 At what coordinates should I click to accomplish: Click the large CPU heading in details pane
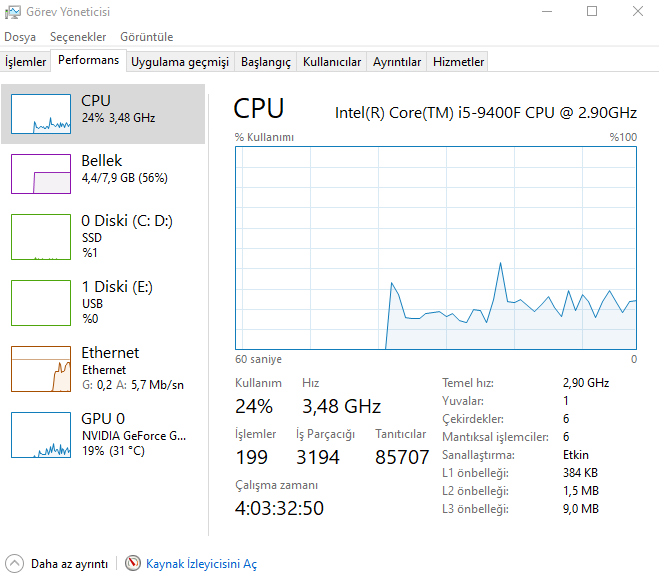(x=258, y=109)
